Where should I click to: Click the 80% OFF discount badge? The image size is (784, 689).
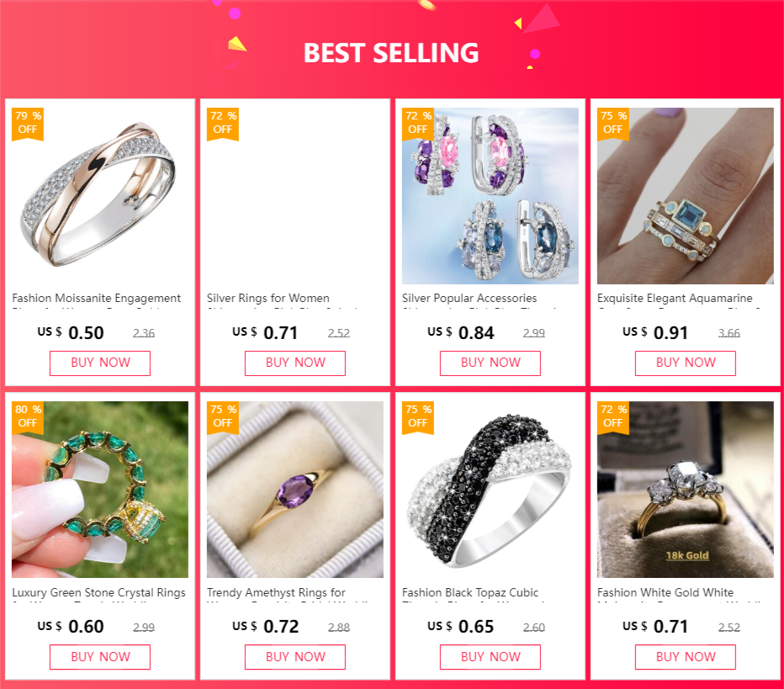tap(28, 417)
